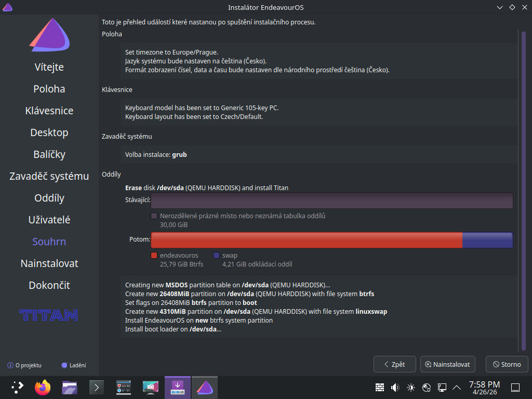Image resolution: width=532 pixels, height=399 pixels.
Task: Select the Souhrn step in sidebar
Action: (x=49, y=242)
